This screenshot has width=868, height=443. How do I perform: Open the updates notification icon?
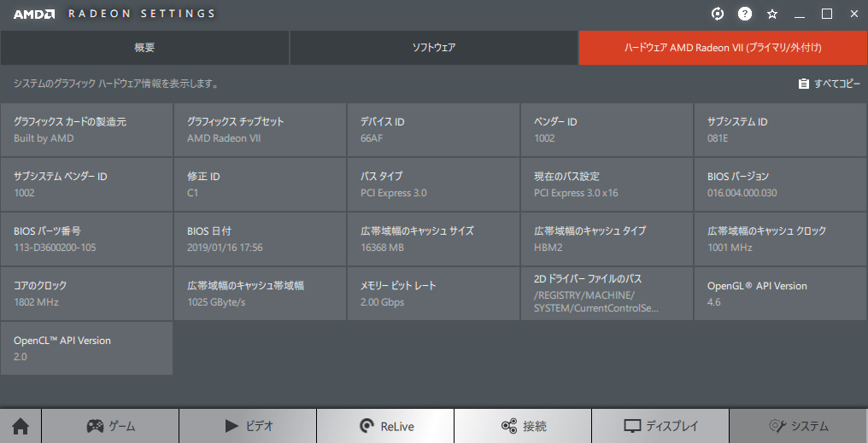(x=718, y=15)
